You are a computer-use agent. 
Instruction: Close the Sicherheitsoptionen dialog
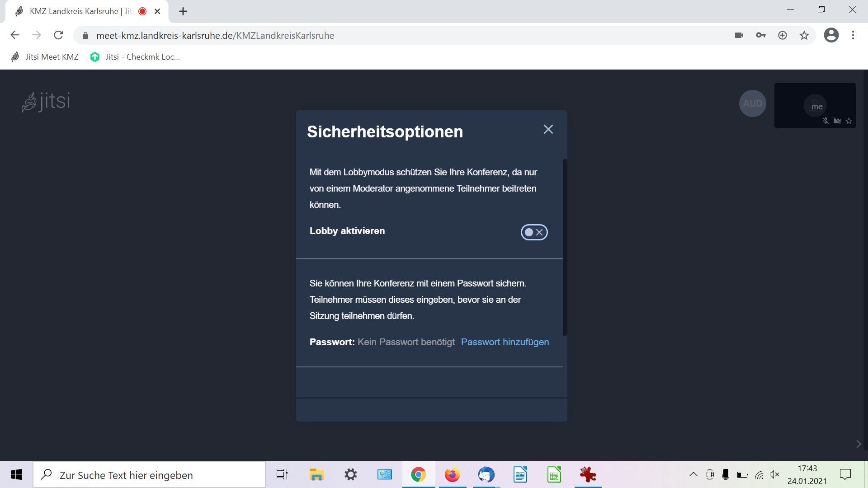(x=548, y=130)
